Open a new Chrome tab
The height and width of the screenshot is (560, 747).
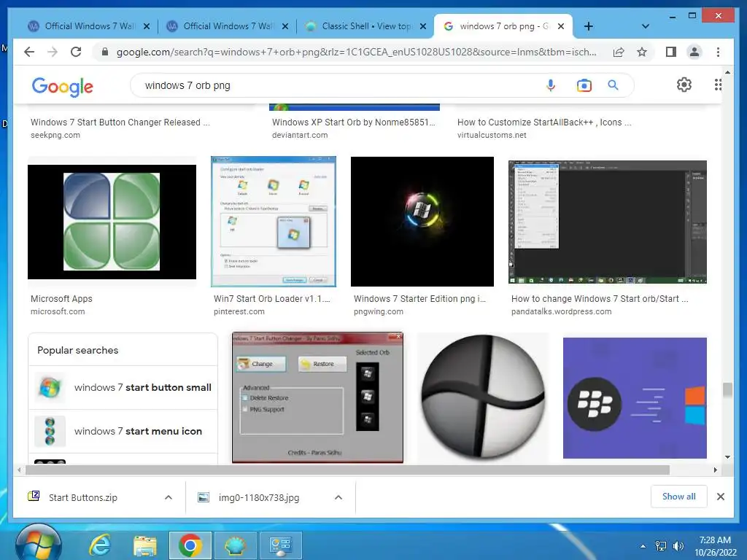tap(589, 26)
